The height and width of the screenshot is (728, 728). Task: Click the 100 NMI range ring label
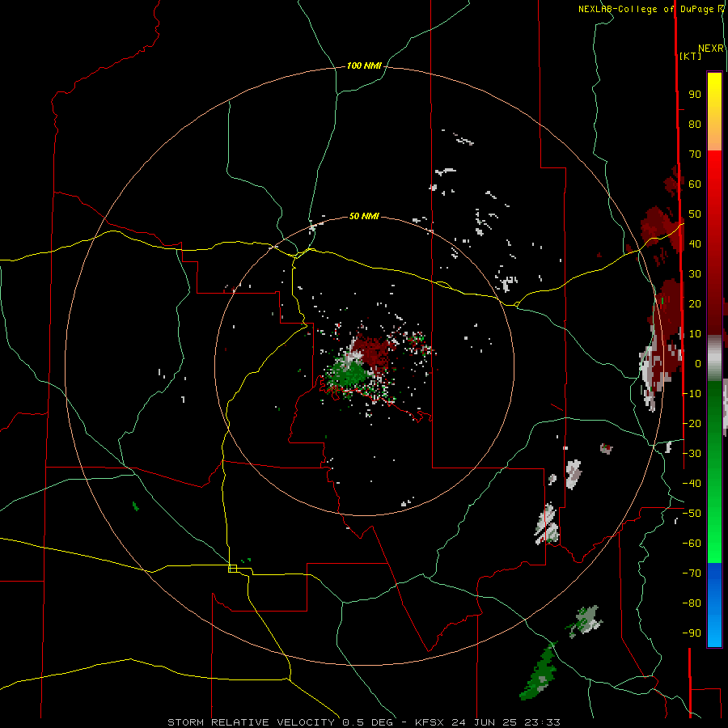click(364, 66)
